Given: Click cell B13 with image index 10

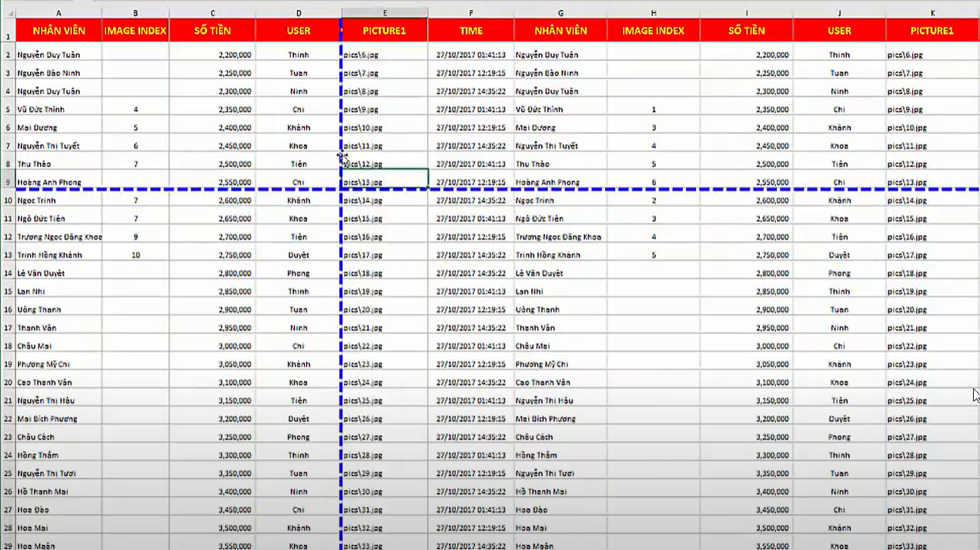Looking at the screenshot, I should pyautogui.click(x=135, y=255).
